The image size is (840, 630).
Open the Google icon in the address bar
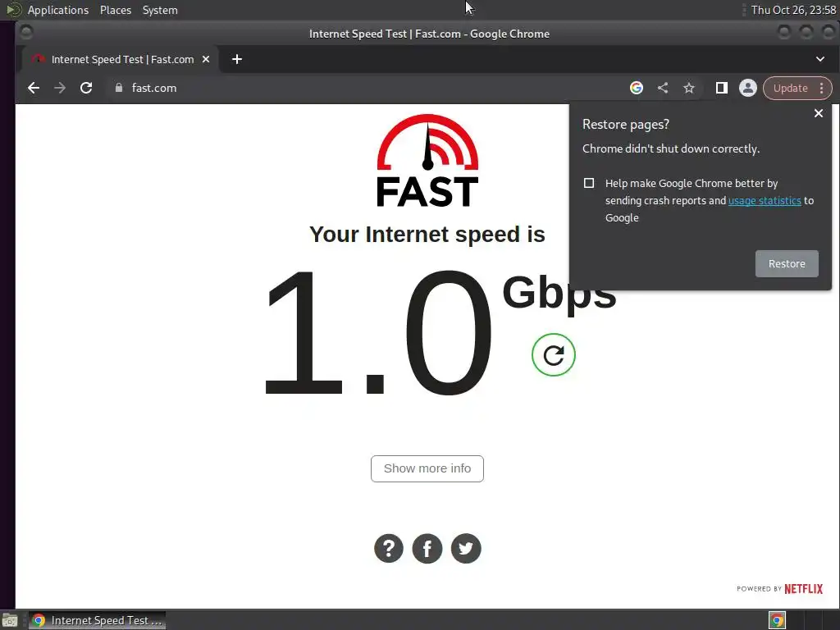click(637, 88)
